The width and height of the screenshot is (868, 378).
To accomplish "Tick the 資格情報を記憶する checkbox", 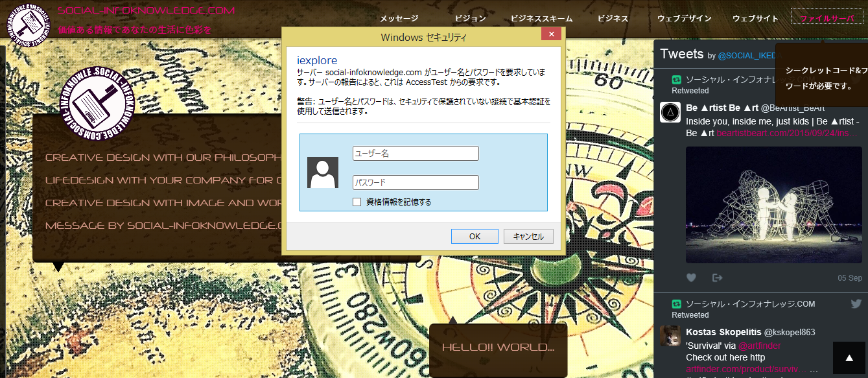I will click(357, 202).
